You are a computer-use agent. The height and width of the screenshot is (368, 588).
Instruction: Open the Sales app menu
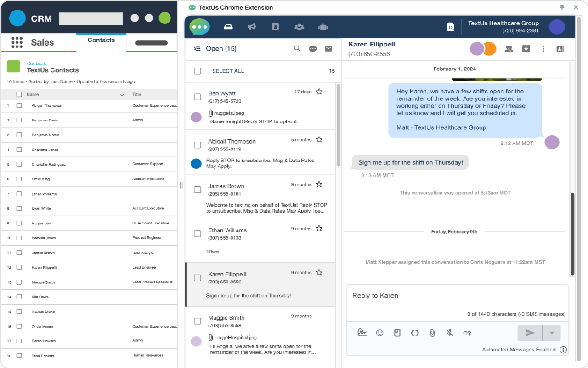(x=17, y=42)
